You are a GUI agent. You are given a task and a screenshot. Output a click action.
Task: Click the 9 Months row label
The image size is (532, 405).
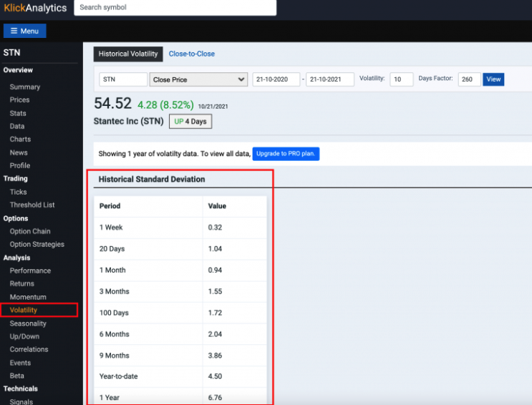click(x=115, y=356)
